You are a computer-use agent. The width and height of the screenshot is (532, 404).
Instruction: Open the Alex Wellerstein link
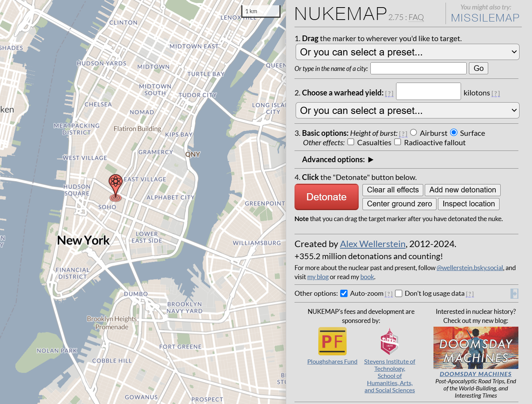[373, 244]
